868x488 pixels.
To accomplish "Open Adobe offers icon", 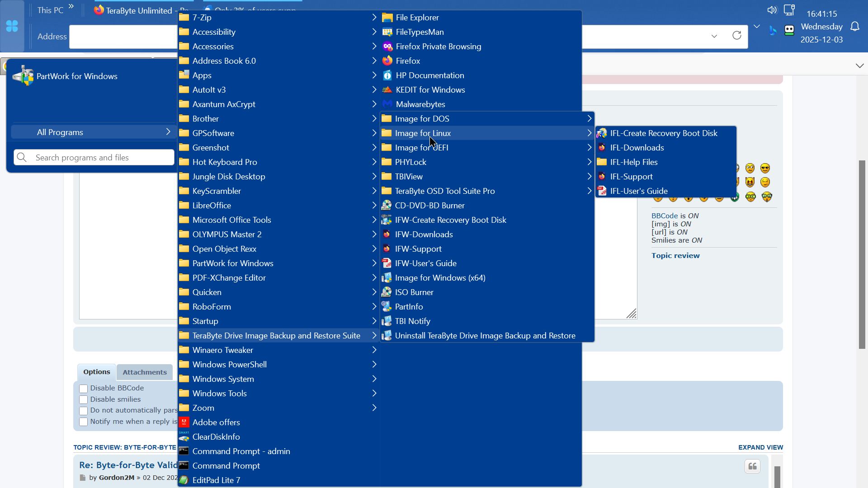I will (x=184, y=422).
